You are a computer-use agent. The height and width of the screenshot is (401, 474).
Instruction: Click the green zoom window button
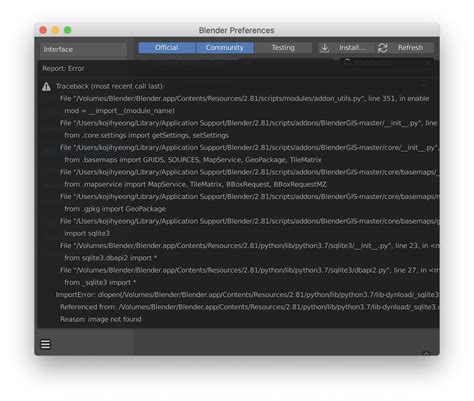click(68, 30)
